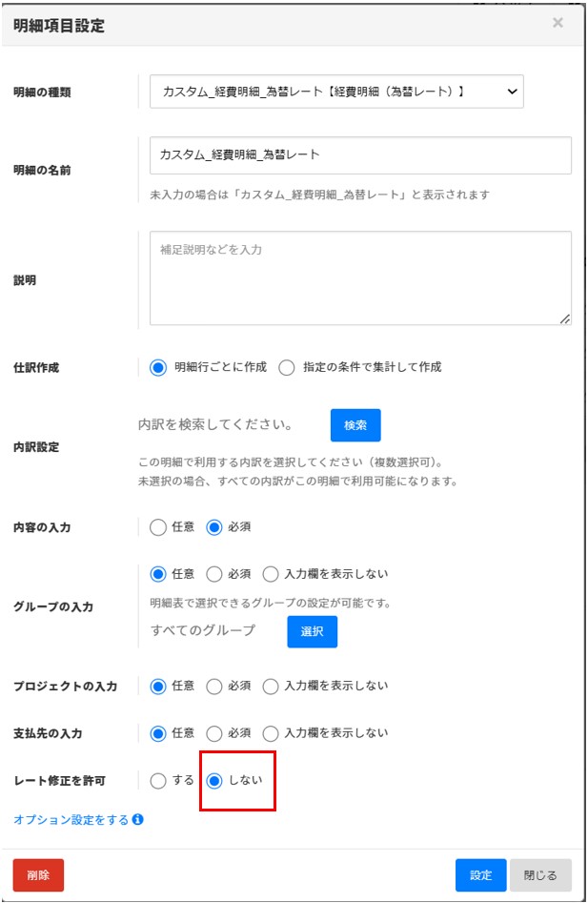588x903 pixels.
Task: Close the 明細項目設定 dialog with X
Action: point(558,23)
